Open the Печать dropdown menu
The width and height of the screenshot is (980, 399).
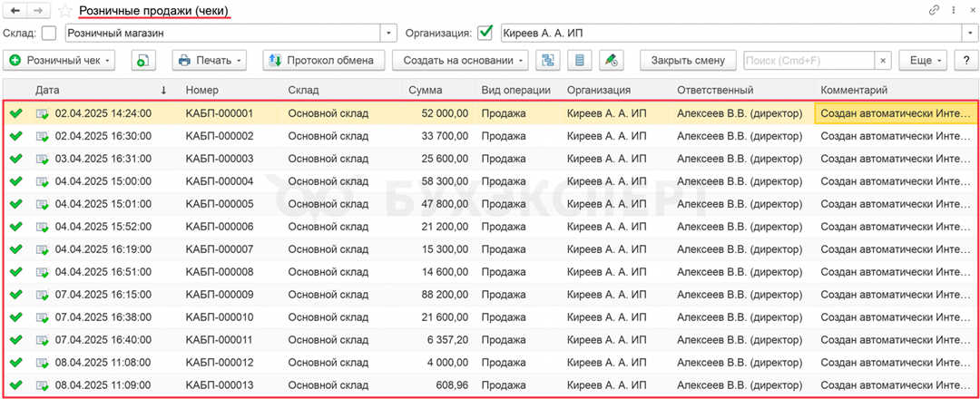(x=210, y=61)
